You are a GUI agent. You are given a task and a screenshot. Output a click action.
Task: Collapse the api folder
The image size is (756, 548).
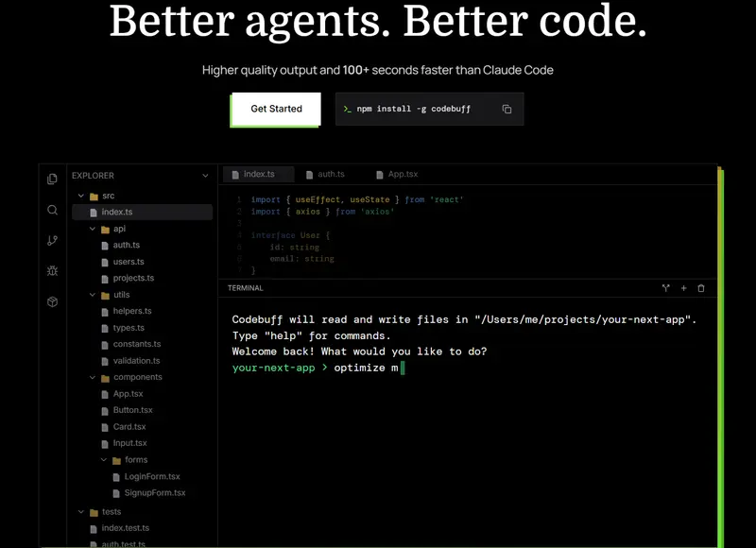[93, 229]
